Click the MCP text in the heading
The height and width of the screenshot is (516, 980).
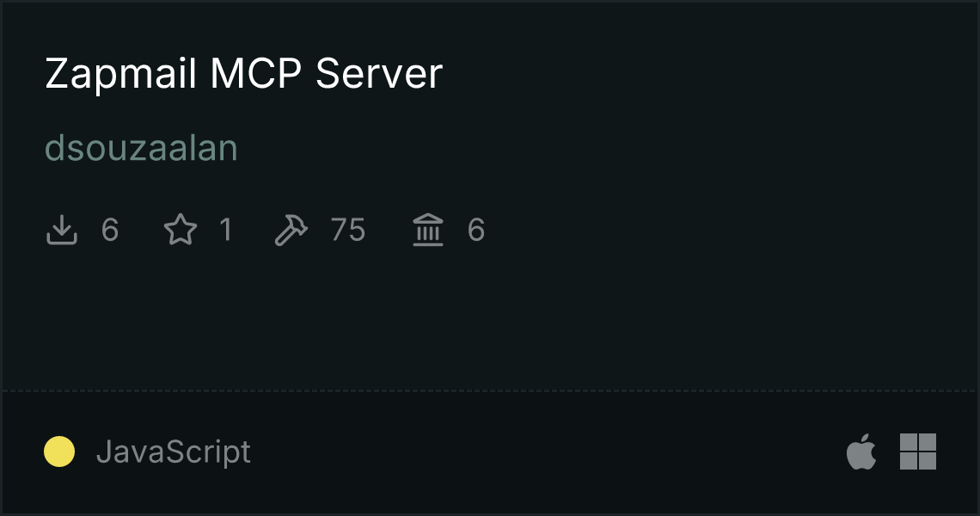256,74
